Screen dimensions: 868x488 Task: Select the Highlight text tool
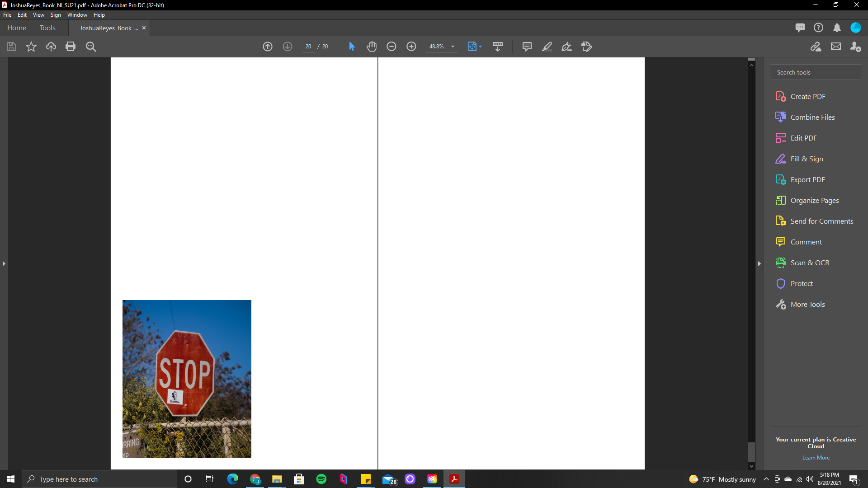(547, 47)
